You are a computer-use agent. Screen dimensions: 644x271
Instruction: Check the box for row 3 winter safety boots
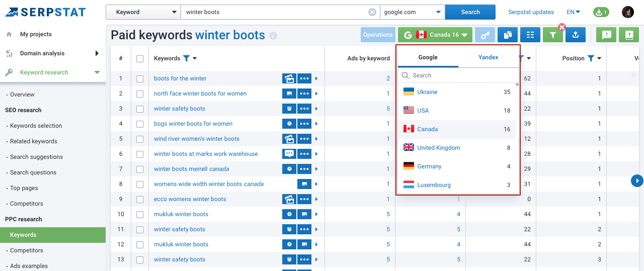pos(140,109)
